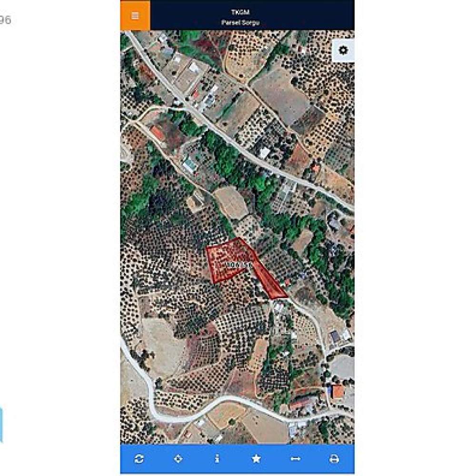Tap the TKGM title text
The width and height of the screenshot is (476, 476).
(240, 12)
